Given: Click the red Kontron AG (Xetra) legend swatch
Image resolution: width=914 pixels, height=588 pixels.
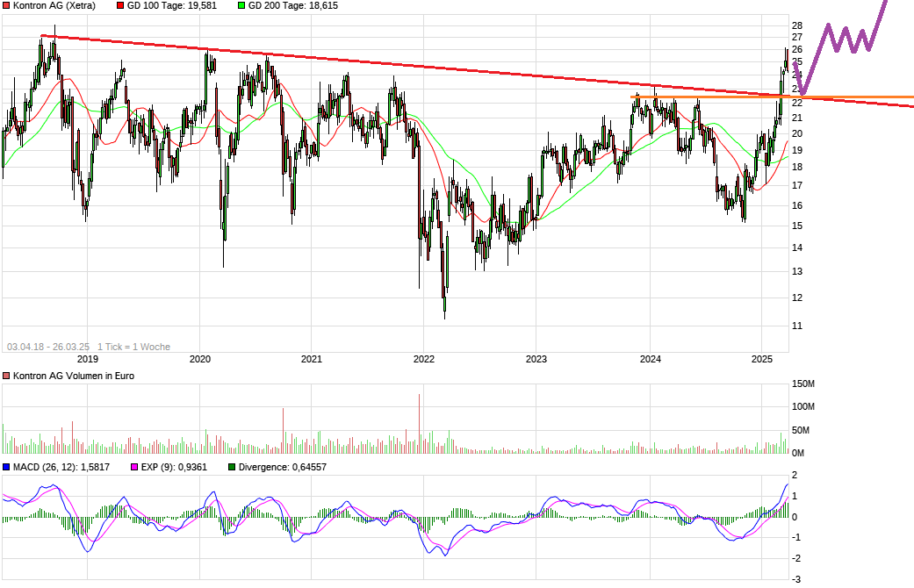Looking at the screenshot, I should (6, 6).
